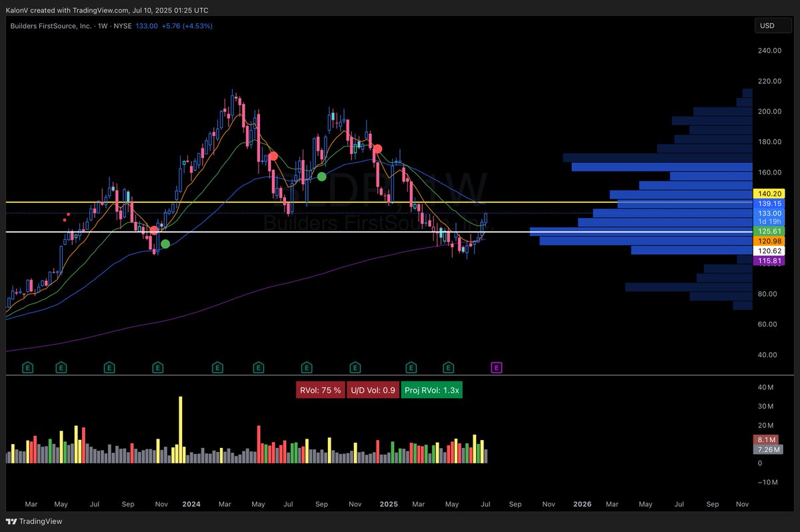Click the longest volume profile bar
Viewport: 800px width, 532px height.
(x=641, y=231)
